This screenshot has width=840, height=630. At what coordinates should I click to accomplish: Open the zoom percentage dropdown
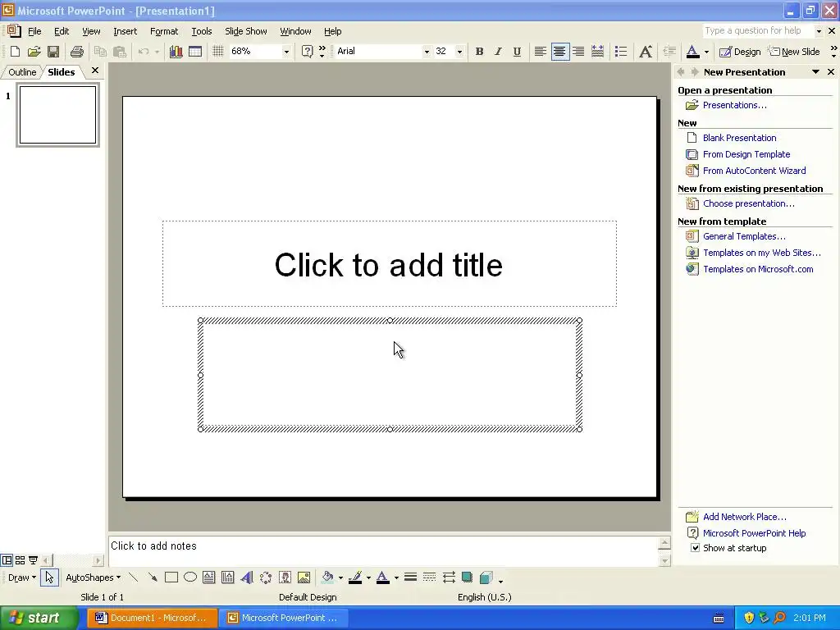[x=286, y=52]
